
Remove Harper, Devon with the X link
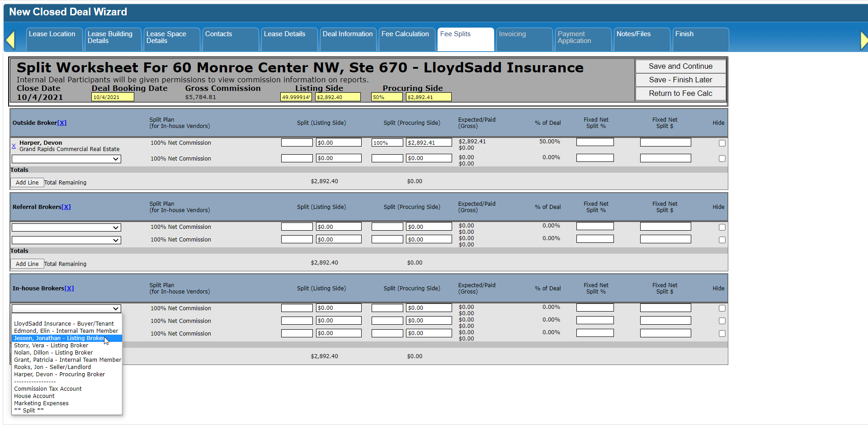pyautogui.click(x=14, y=146)
